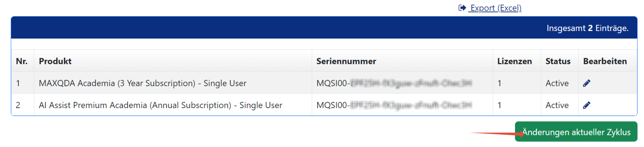Click the Status column header

pyautogui.click(x=558, y=61)
